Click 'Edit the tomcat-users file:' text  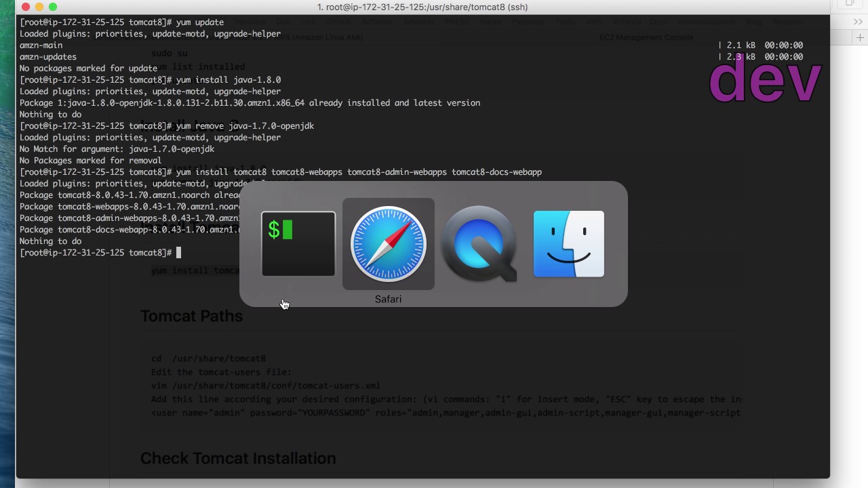221,372
